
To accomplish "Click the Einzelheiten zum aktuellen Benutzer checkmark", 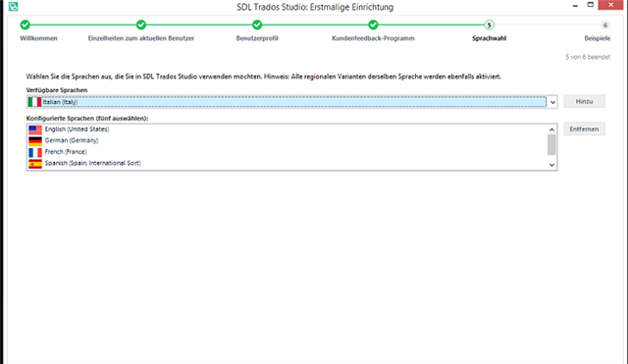I will (x=141, y=25).
